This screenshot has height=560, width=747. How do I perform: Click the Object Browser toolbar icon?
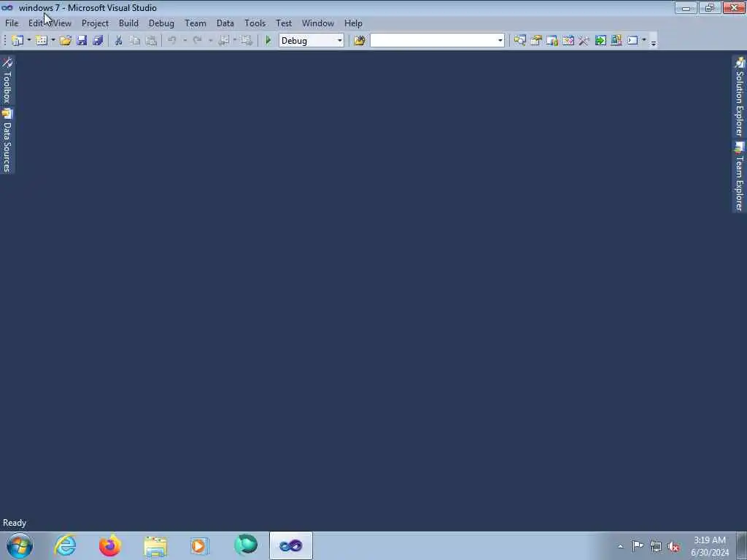(568, 41)
